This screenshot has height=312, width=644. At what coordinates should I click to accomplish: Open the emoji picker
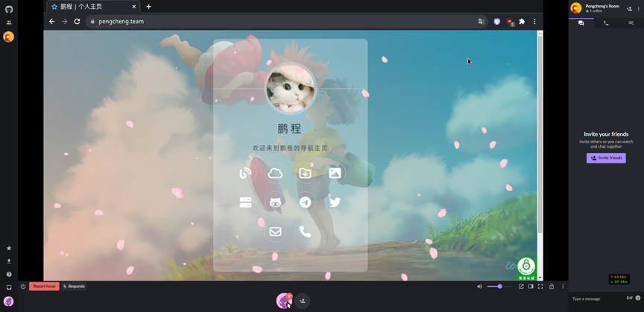[x=638, y=298]
